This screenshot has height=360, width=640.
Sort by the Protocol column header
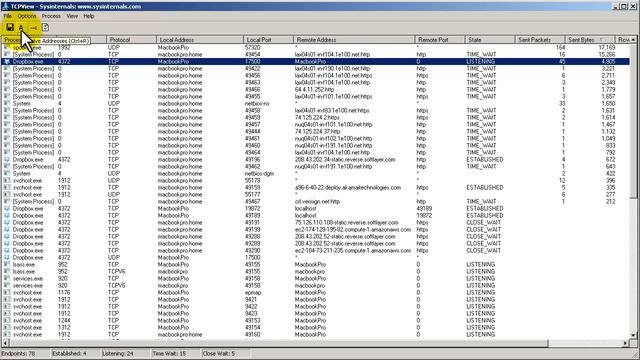coord(131,40)
